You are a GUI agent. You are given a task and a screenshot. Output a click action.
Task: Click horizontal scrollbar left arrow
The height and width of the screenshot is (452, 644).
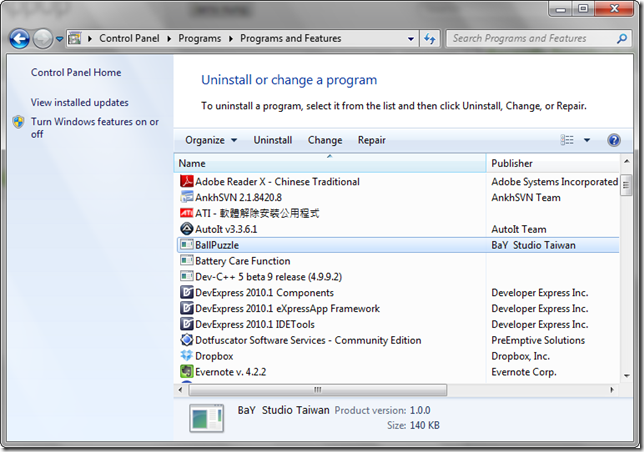[180, 390]
